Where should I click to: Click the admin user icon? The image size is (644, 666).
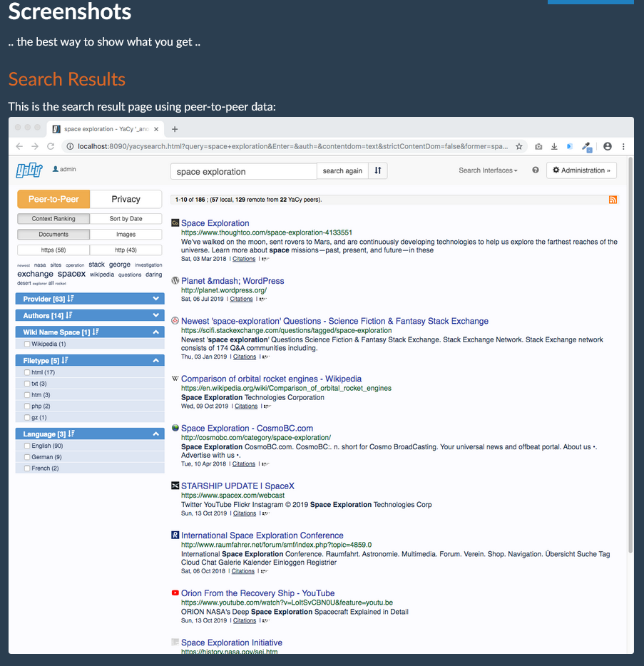coord(55,169)
